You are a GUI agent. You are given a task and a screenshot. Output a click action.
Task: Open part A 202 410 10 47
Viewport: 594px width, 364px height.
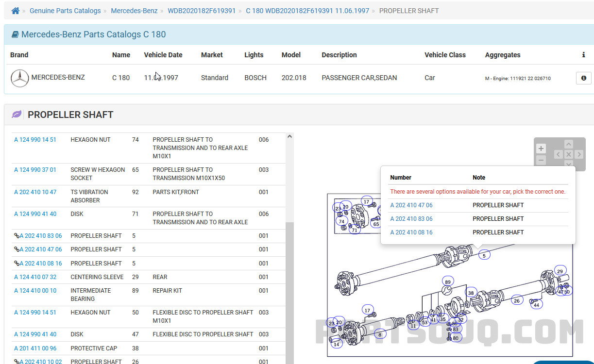(x=35, y=192)
